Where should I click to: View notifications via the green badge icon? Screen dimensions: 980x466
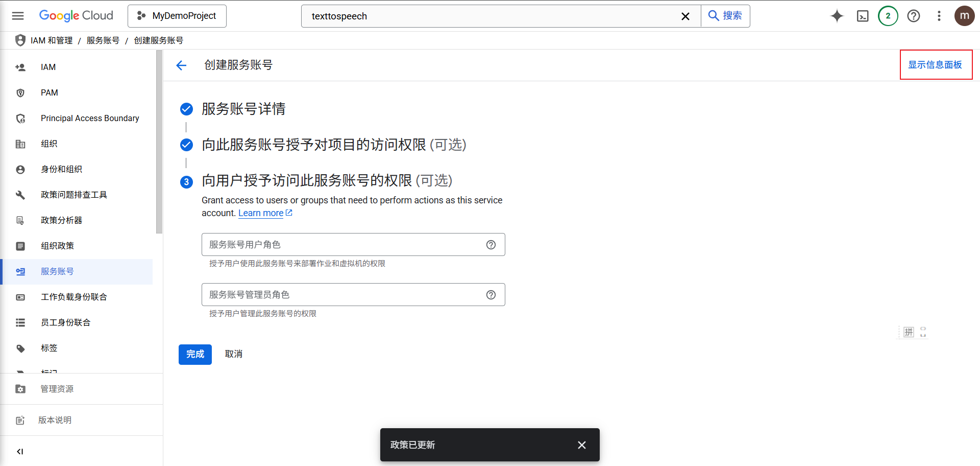click(888, 16)
